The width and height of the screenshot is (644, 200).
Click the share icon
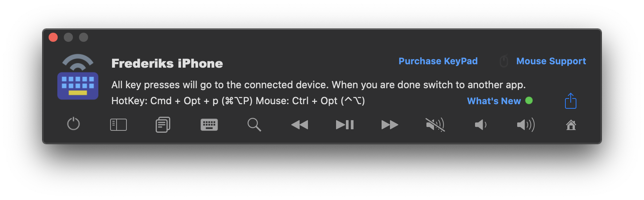click(571, 101)
